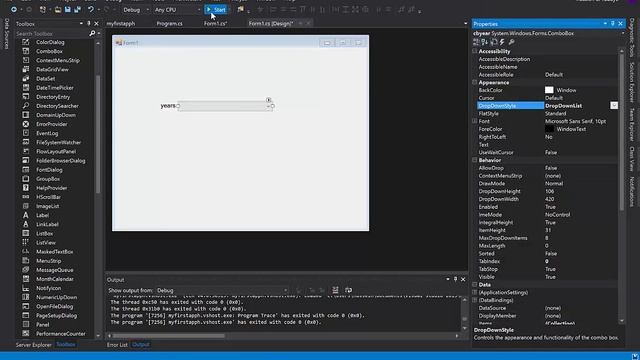Expand the Font property

click(475, 121)
